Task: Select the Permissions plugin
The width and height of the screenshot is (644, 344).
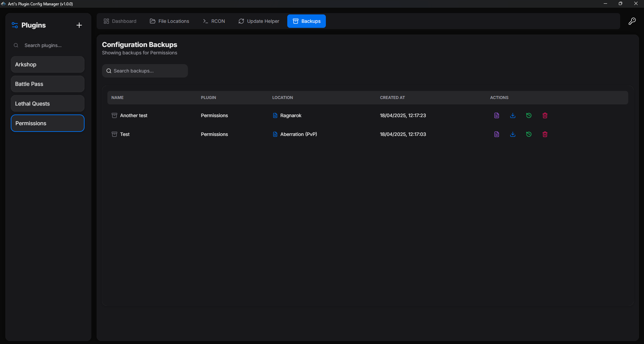Action: tap(48, 123)
